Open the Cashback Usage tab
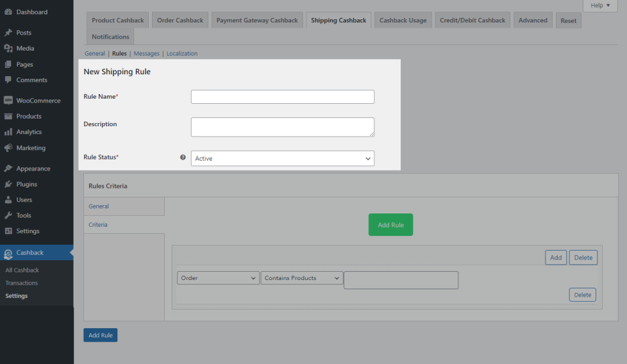Viewport: 627px width, 364px height. click(x=403, y=21)
